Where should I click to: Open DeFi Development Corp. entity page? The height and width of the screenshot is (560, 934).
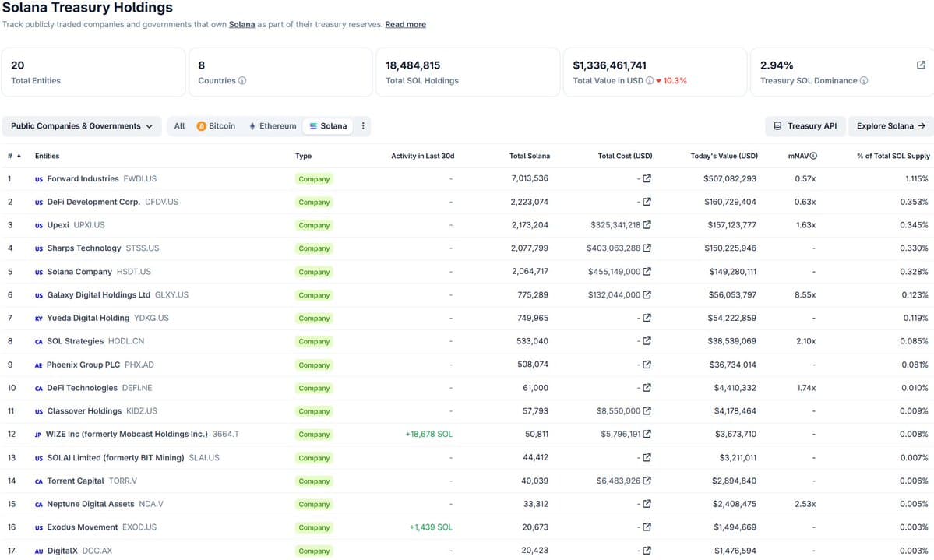(93, 202)
